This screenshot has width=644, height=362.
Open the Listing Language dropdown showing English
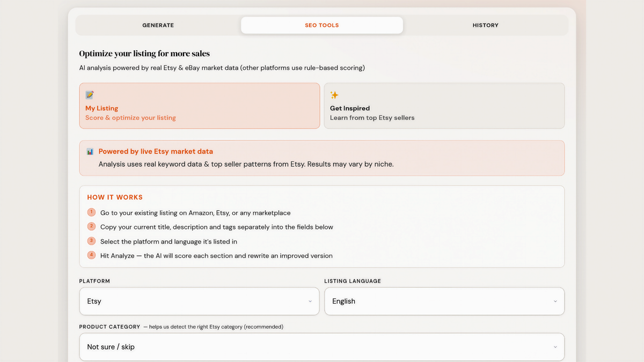(x=444, y=301)
